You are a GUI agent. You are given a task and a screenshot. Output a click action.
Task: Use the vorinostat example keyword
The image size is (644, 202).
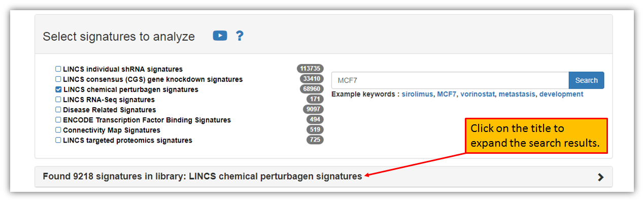478,94
